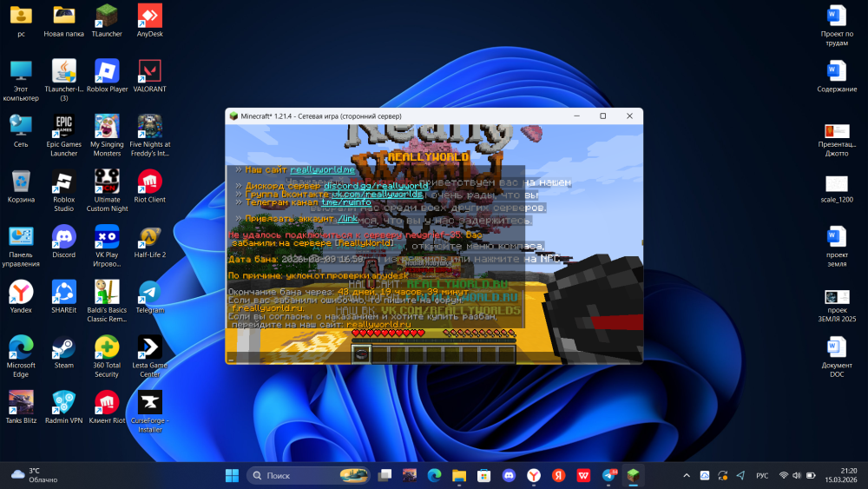868x489 pixels.
Task: Select the Half-Life 2 shortcut
Action: click(149, 242)
